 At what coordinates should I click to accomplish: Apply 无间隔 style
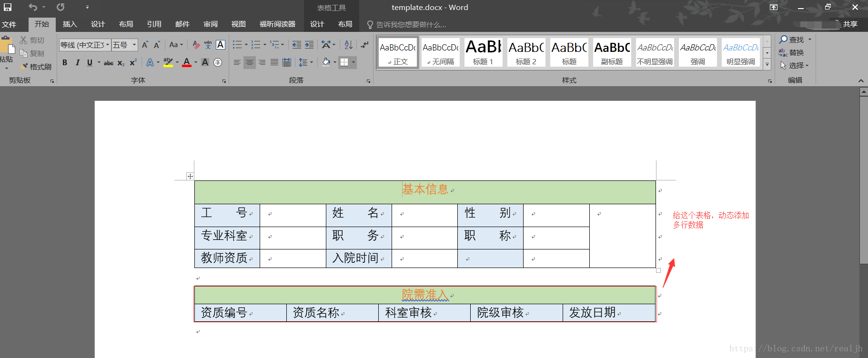(x=440, y=52)
